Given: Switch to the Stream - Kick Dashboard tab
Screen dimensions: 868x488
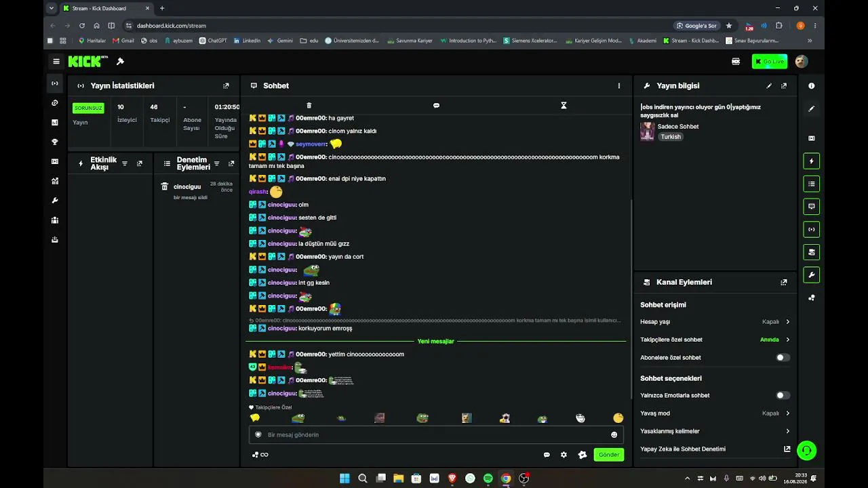Looking at the screenshot, I should point(105,9).
